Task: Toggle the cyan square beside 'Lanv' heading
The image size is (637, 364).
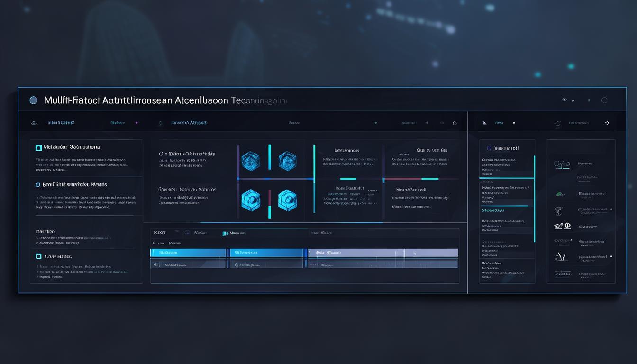Action: (39, 256)
